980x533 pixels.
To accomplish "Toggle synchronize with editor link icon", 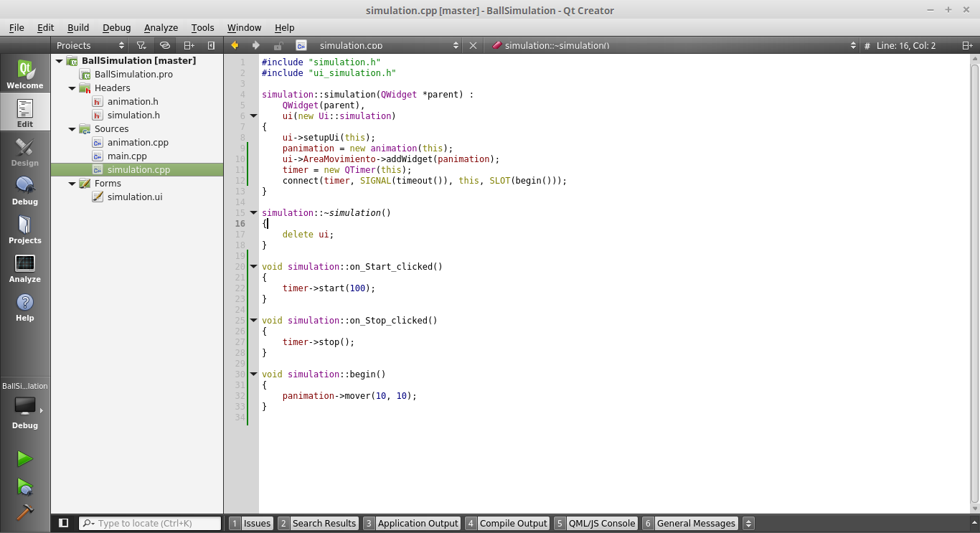I will point(165,45).
